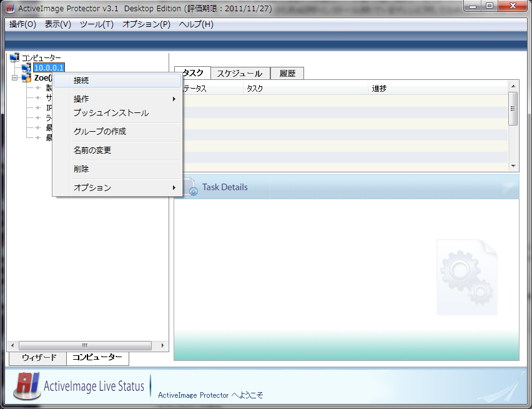Click task list scroll up arrow
The height and width of the screenshot is (409, 532).
click(513, 86)
